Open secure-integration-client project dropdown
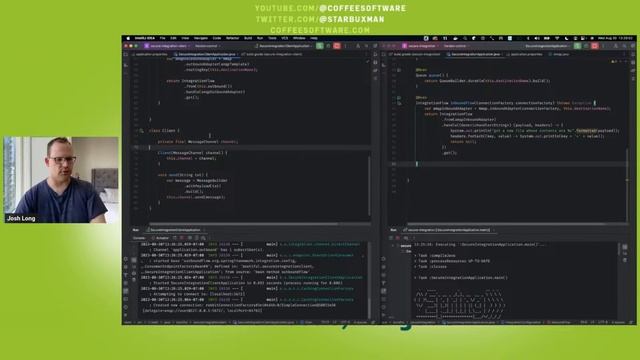The image size is (640, 360). point(167,46)
